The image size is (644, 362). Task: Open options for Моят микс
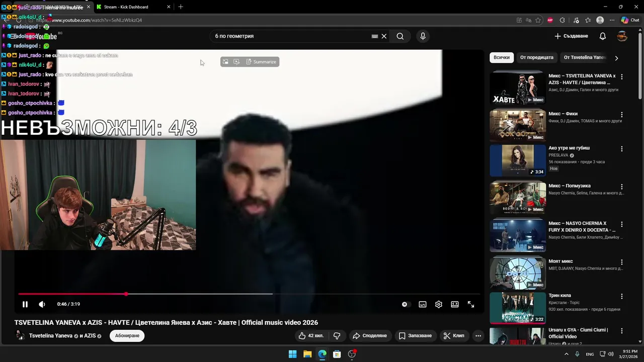[x=622, y=262]
